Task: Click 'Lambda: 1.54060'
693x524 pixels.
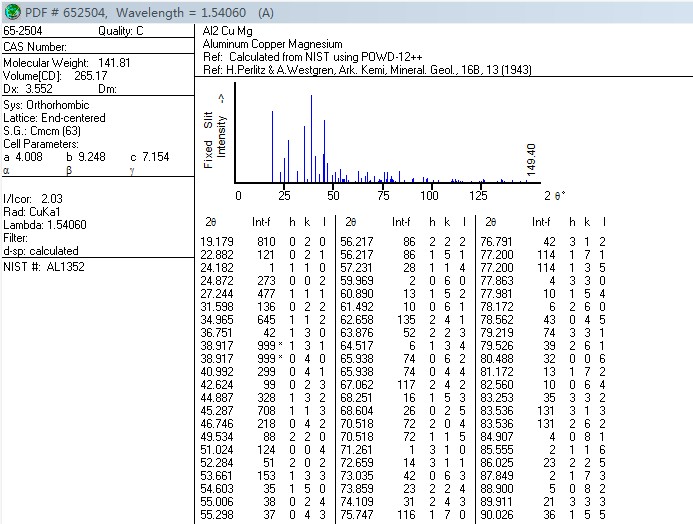Action: (x=45, y=225)
